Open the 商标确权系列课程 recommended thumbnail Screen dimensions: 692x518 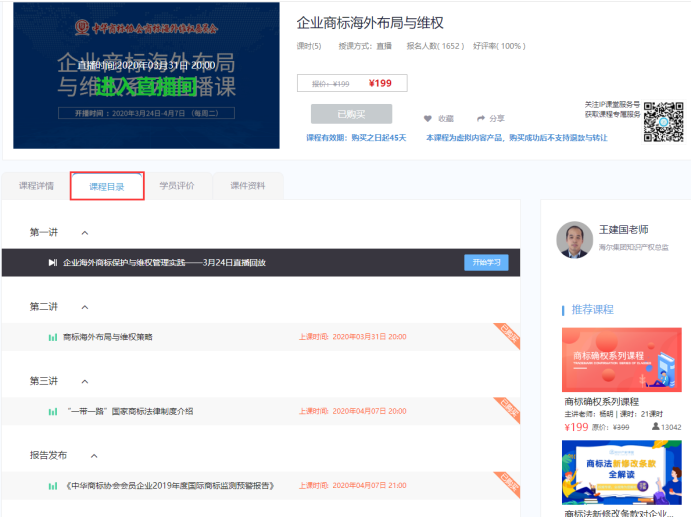coord(621,360)
